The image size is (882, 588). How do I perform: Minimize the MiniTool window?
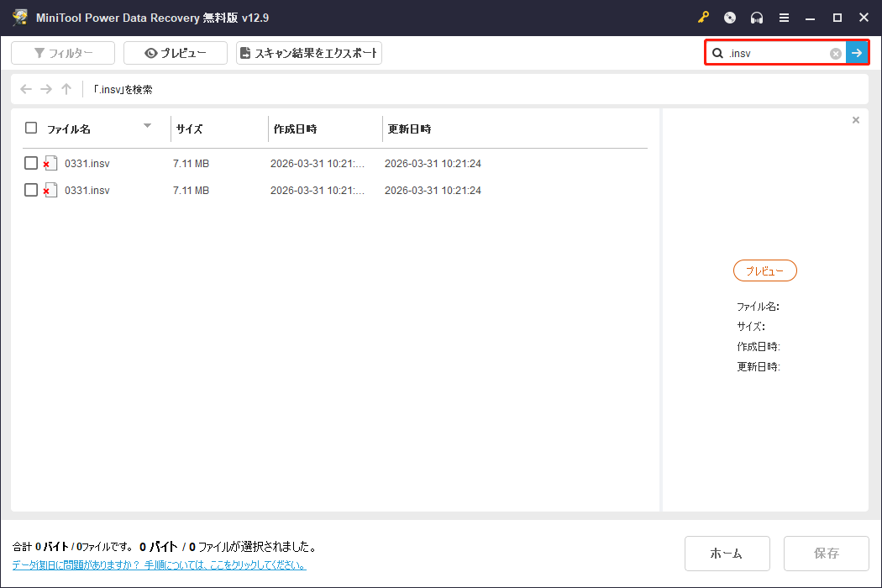click(810, 18)
